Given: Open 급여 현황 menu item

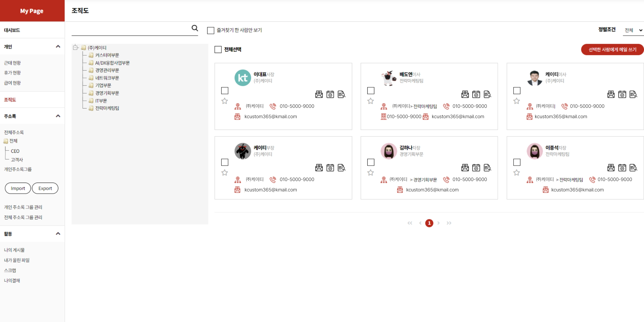Looking at the screenshot, I should [x=12, y=83].
